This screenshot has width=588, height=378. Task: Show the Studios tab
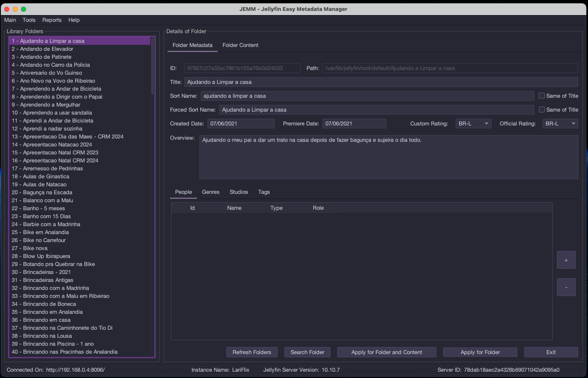pos(239,192)
